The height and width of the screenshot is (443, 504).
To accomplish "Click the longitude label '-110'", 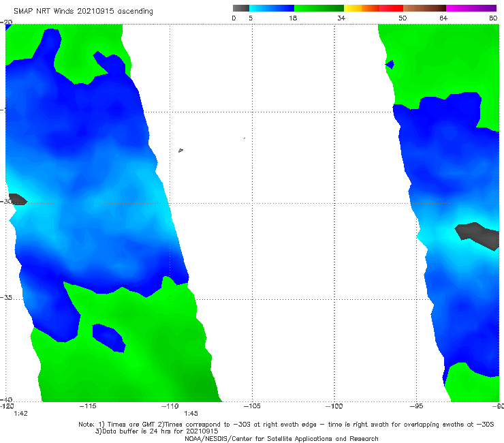I will tap(170, 406).
